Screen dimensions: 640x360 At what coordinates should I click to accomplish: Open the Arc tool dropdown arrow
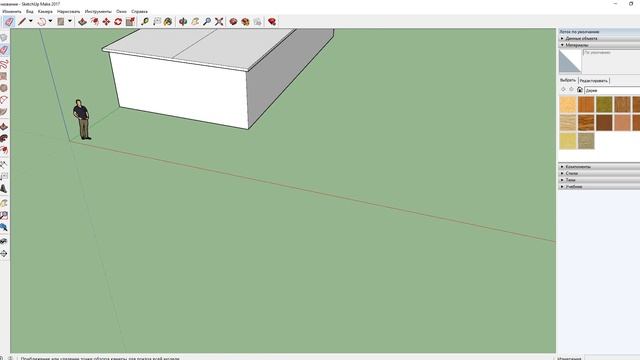(50, 21)
